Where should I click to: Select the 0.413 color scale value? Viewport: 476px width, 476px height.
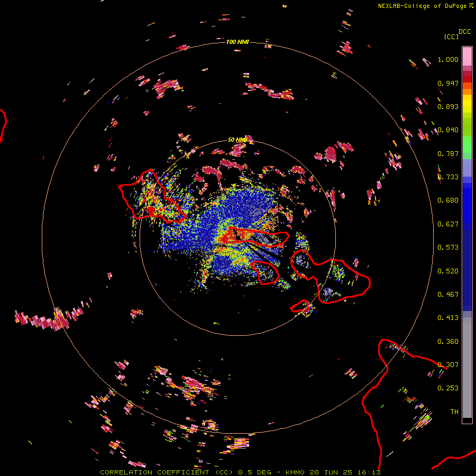(448, 318)
